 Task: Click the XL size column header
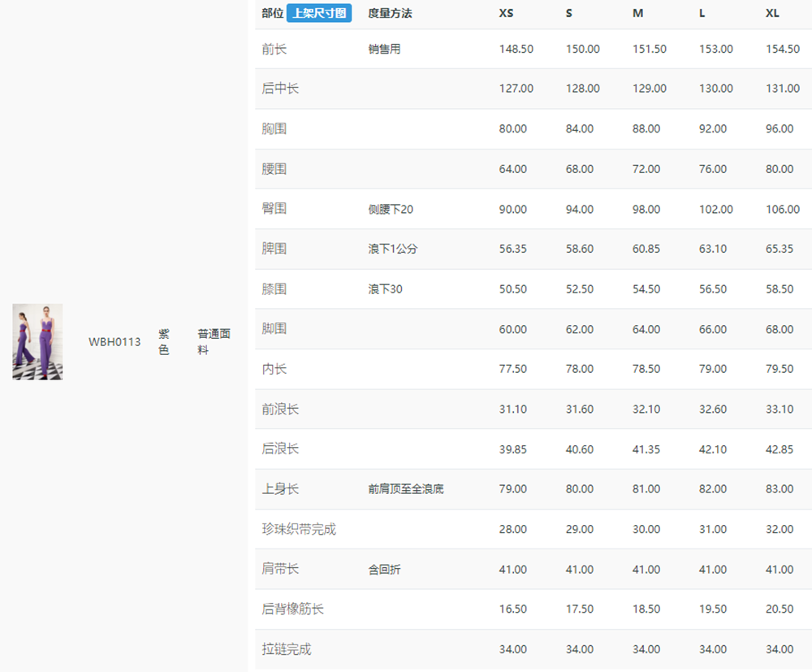(x=773, y=13)
